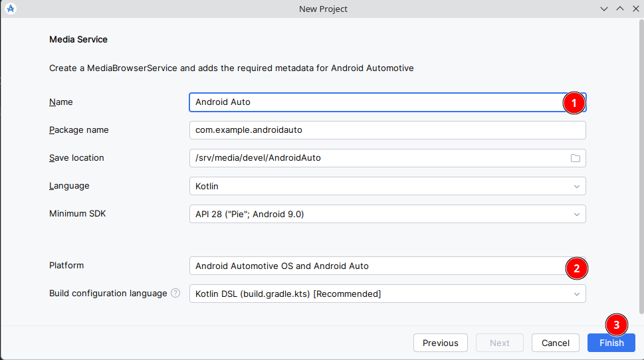This screenshot has width=644, height=360.
Task: Click the folder browse icon in Save location
Action: point(576,158)
